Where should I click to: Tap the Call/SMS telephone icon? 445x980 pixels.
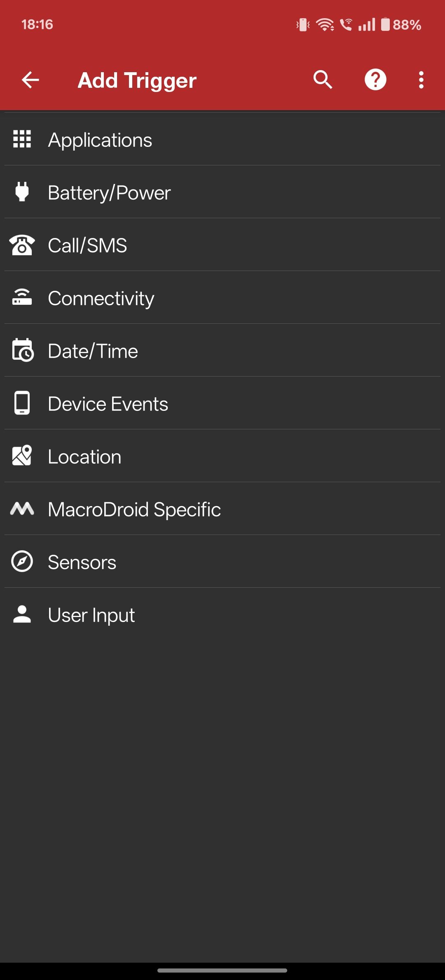coord(22,245)
